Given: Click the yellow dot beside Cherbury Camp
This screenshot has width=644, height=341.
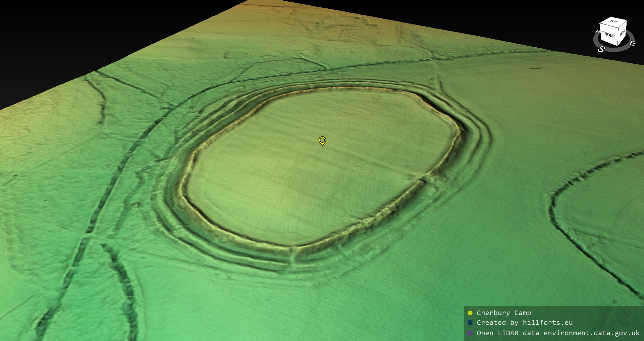Looking at the screenshot, I should coord(470,313).
